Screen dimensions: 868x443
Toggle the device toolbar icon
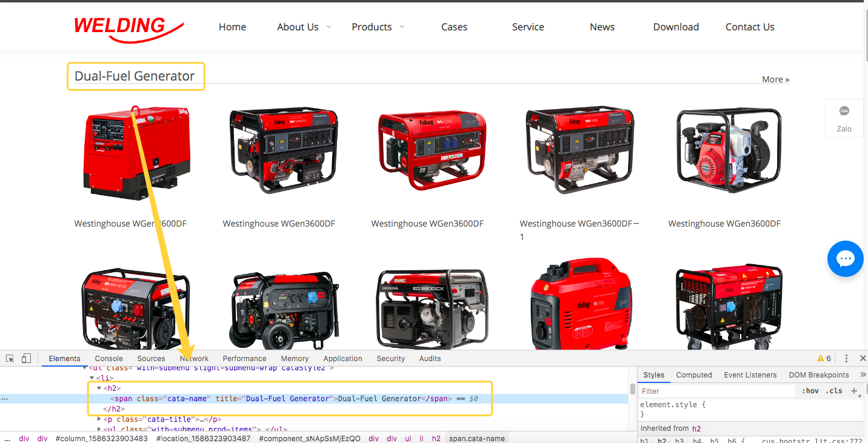26,358
